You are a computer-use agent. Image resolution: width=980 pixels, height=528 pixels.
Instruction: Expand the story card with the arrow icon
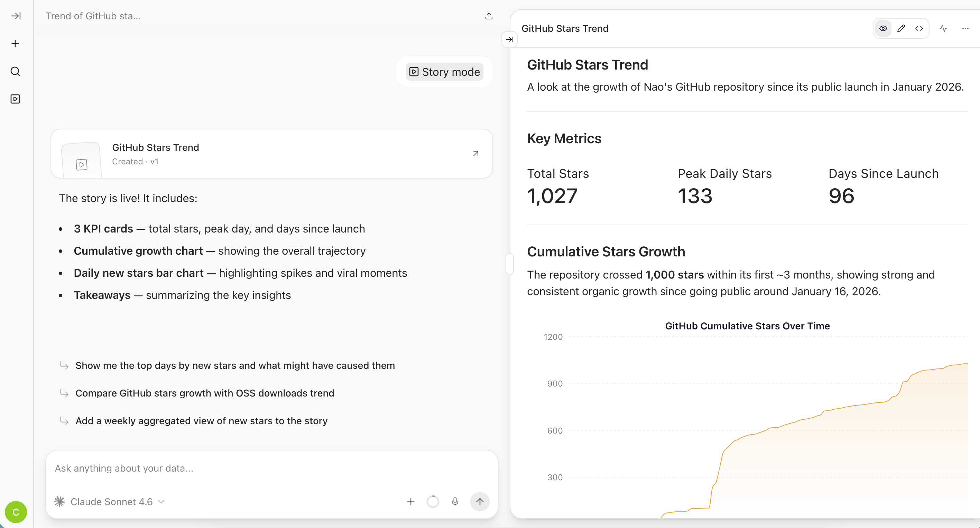(475, 154)
